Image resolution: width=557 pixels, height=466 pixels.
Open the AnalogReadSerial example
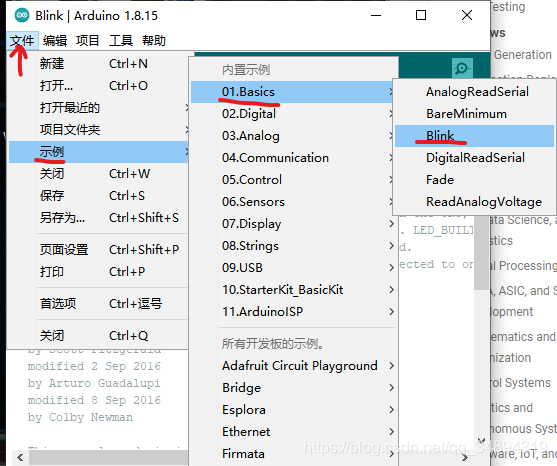[474, 92]
